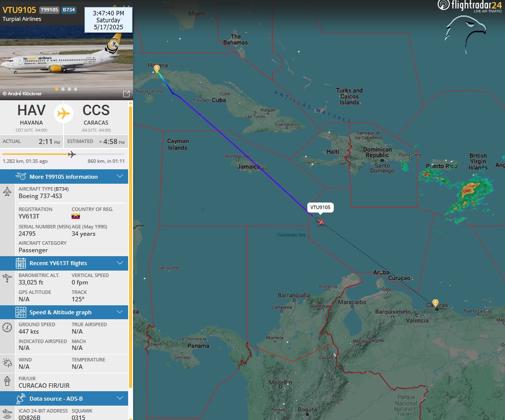Click the calendar icon in Recent YV613T flights
505x420 pixels.
(x=21, y=263)
